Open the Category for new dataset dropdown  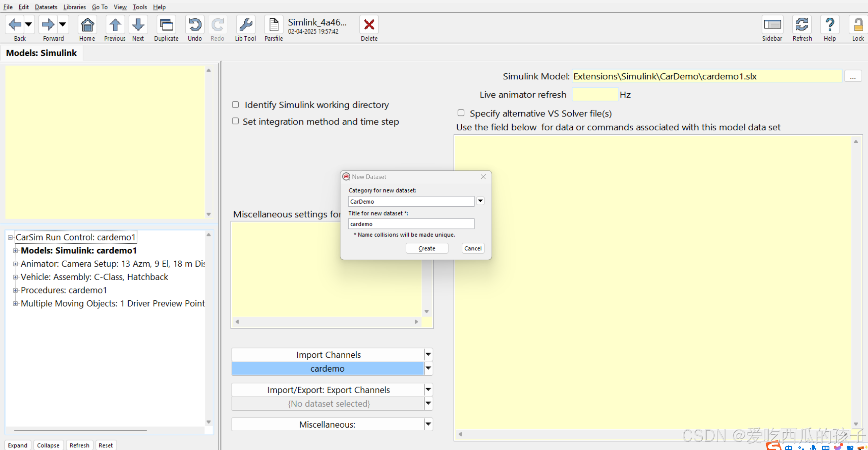(x=480, y=201)
